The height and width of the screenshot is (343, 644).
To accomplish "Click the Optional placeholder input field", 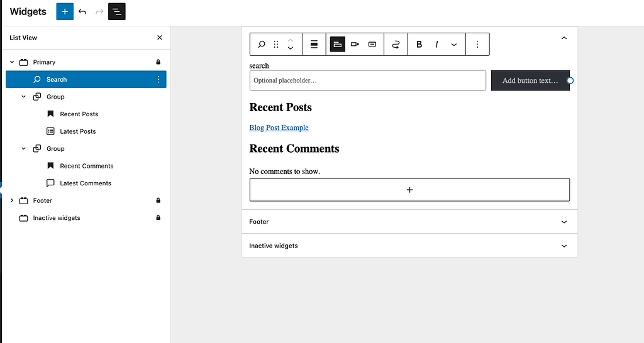I will (367, 80).
